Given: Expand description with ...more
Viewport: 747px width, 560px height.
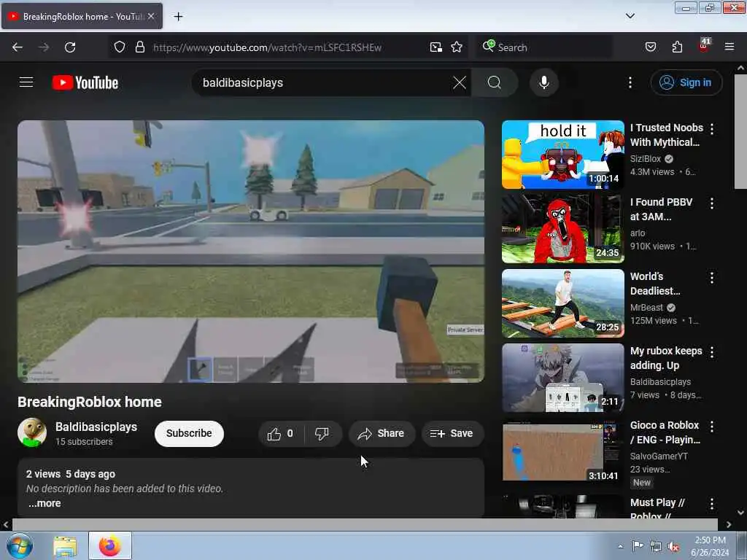Looking at the screenshot, I should click(44, 503).
